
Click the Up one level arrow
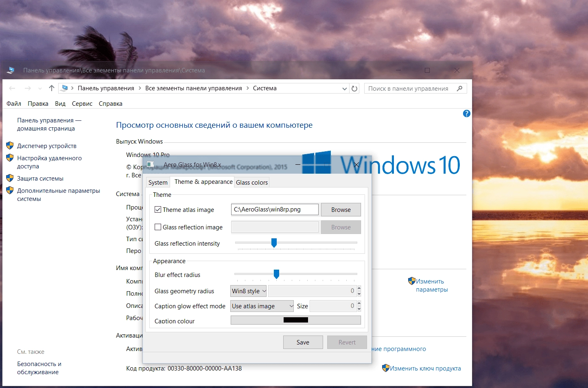(x=52, y=88)
